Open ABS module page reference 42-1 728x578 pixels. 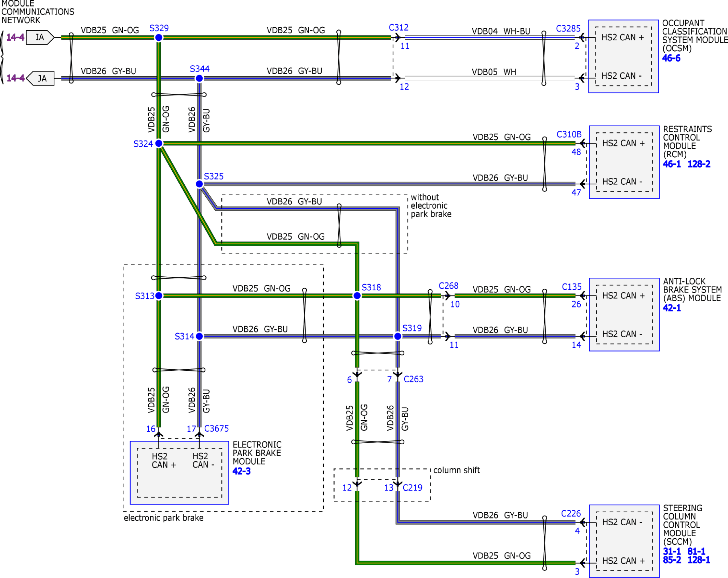[672, 308]
